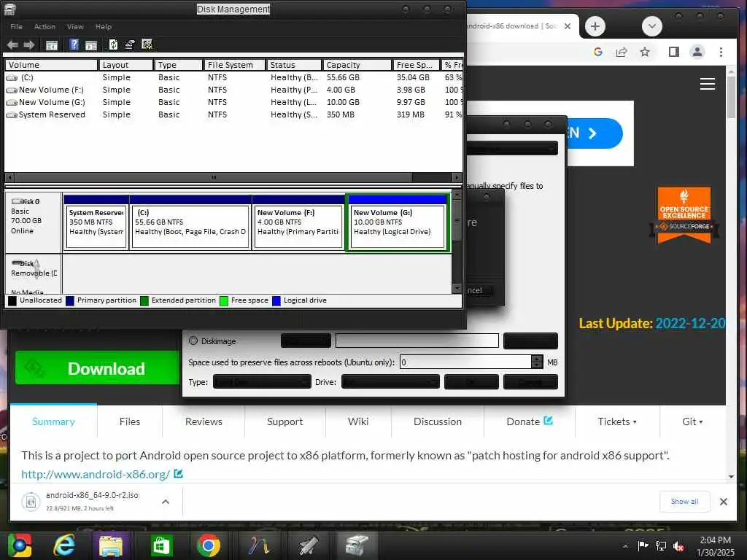747x560 pixels.
Task: Click the last toolbar icon with yellow star
Action: pyautogui.click(x=147, y=44)
